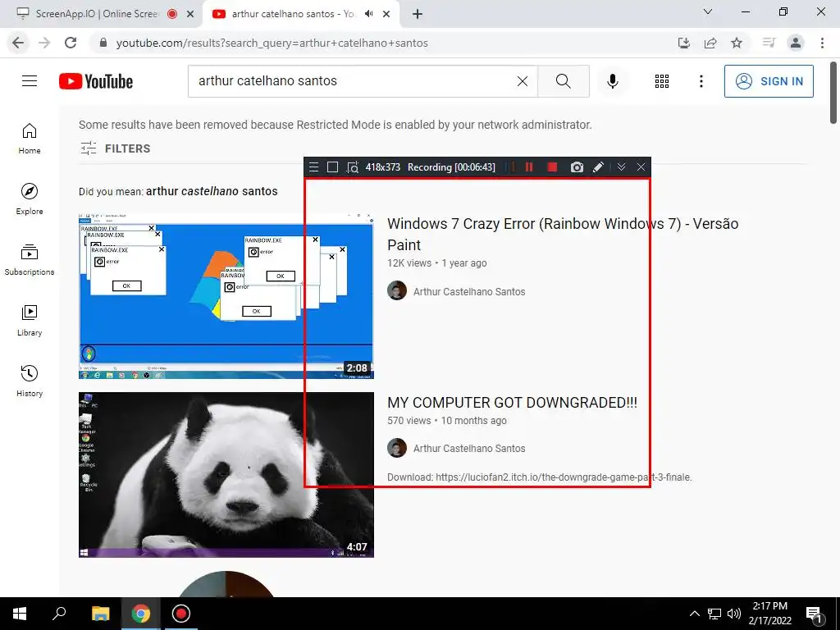Open the YouTube apps grid

click(662, 81)
